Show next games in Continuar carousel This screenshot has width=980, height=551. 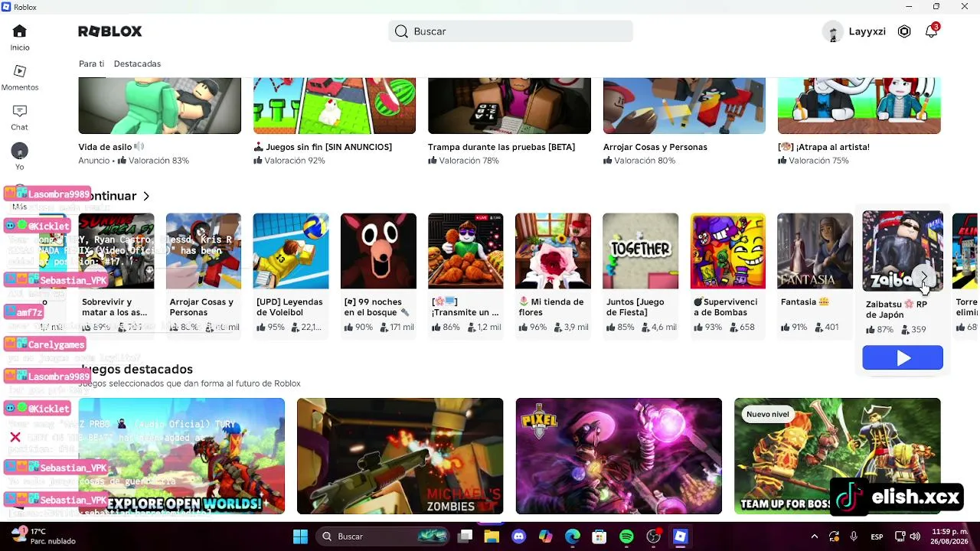(x=924, y=277)
